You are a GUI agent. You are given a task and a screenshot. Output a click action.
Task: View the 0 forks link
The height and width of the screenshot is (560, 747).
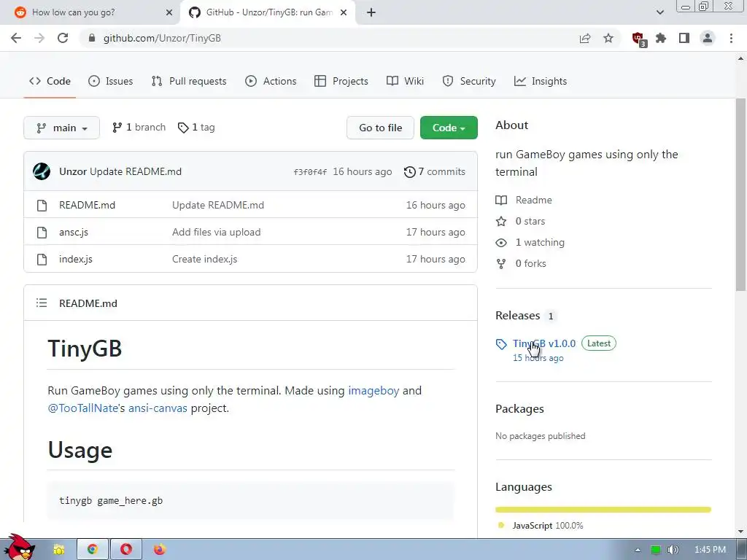[521, 263]
